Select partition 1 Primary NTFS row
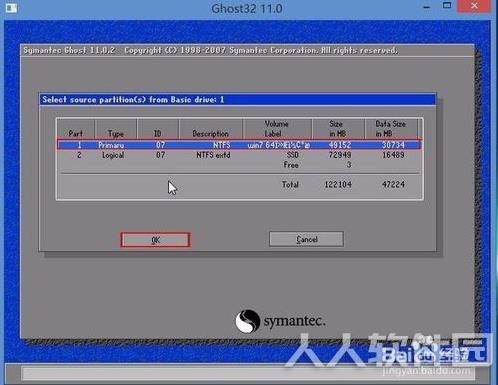This screenshot has width=498, height=385. [x=239, y=145]
